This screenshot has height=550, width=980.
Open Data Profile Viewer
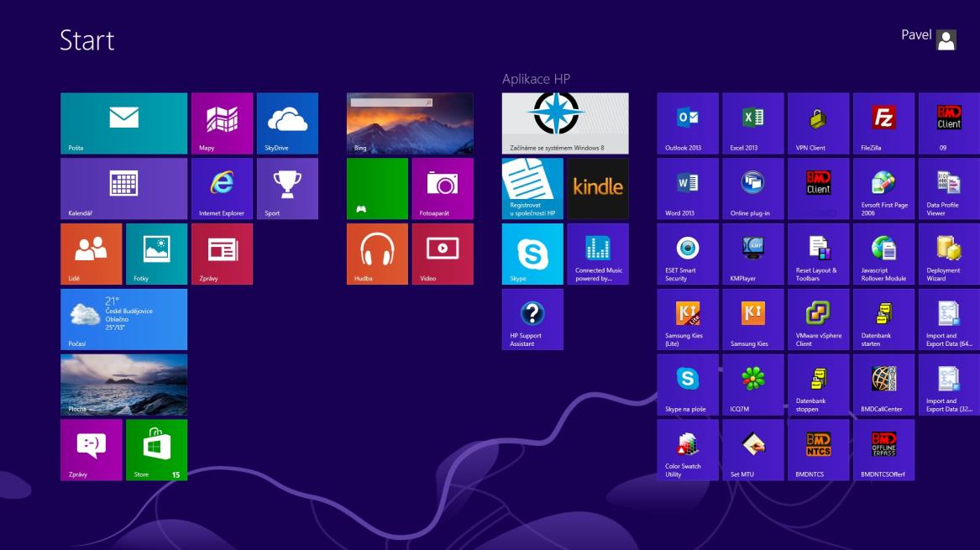[x=949, y=189]
